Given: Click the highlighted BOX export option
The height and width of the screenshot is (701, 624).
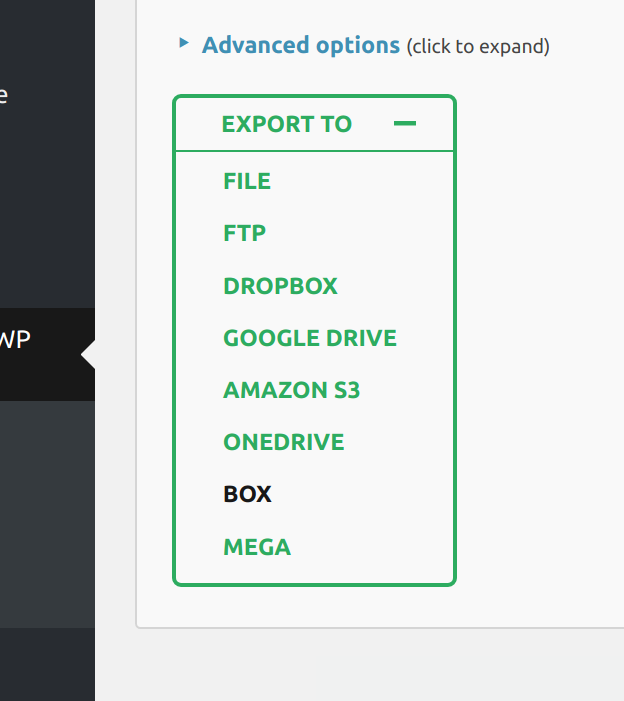Looking at the screenshot, I should click(x=248, y=494).
